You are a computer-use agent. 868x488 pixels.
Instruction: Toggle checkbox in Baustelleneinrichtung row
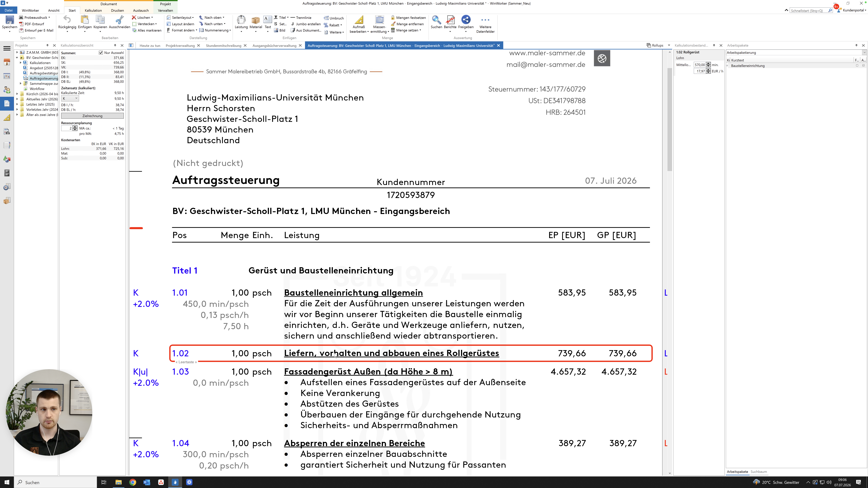coord(857,66)
